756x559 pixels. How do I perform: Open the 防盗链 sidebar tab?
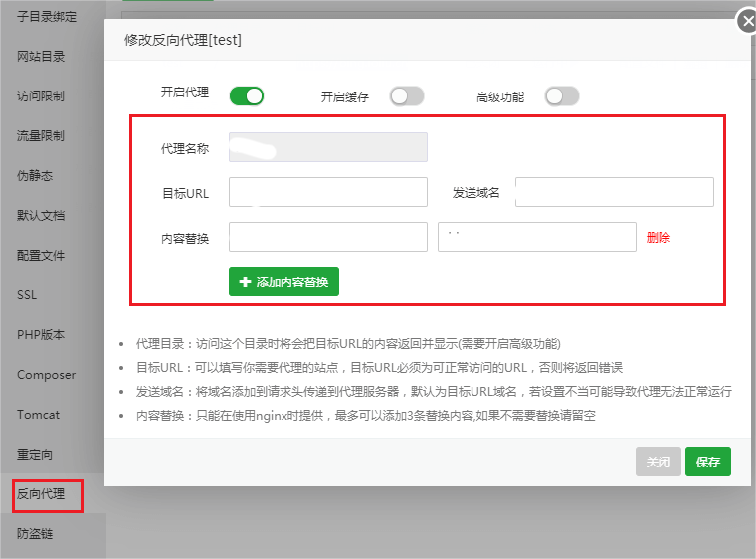[x=35, y=534]
